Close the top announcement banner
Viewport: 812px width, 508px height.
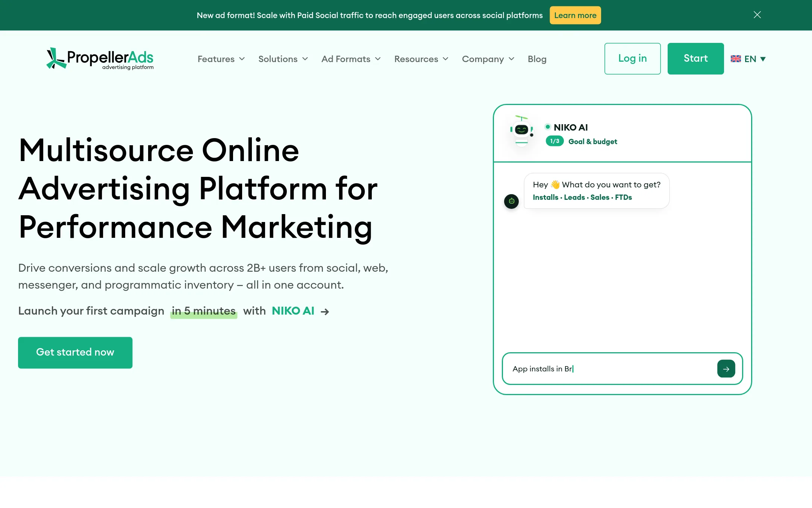757,15
